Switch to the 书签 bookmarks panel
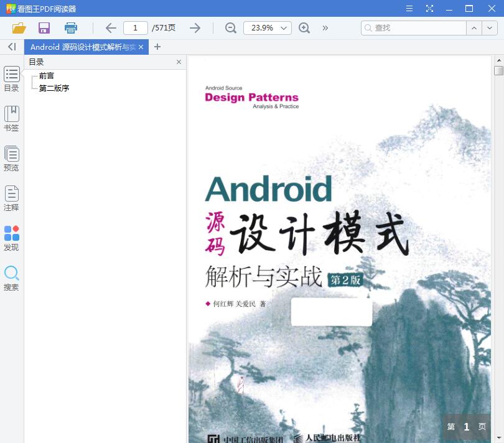The height and width of the screenshot is (443, 504). [x=11, y=118]
